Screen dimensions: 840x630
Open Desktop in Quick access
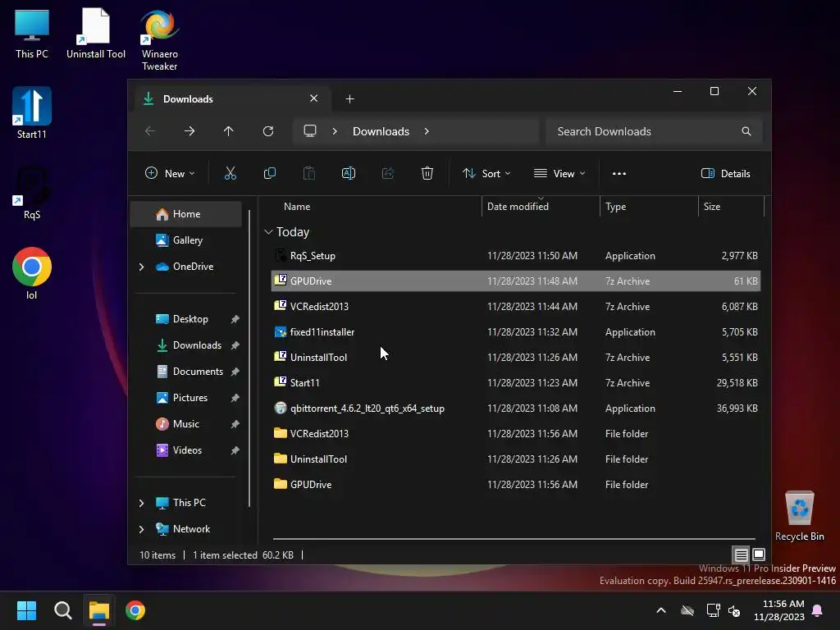click(189, 319)
